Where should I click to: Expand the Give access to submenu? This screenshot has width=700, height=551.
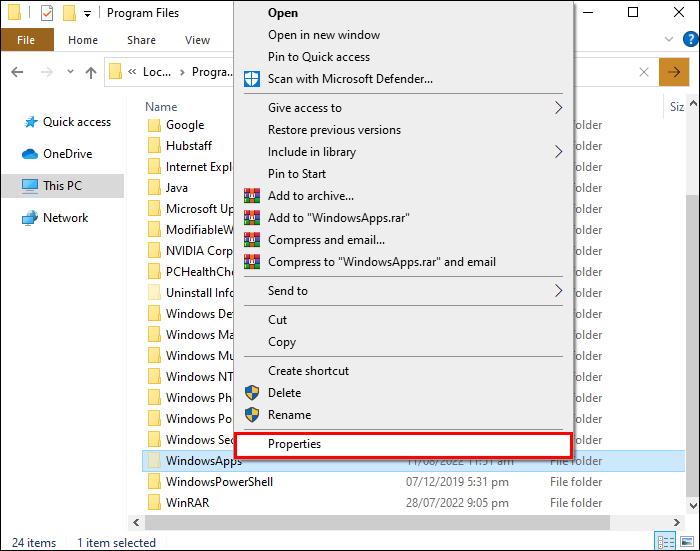558,108
